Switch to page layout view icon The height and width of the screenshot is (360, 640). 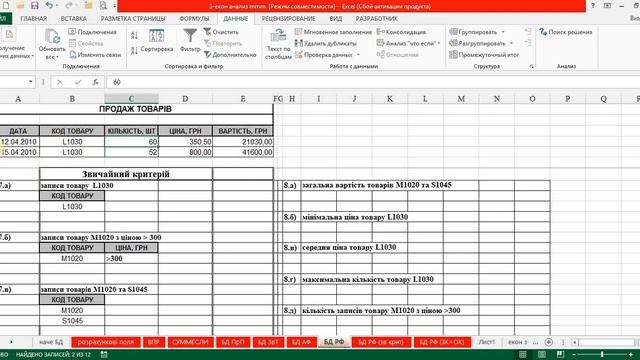pyautogui.click(x=542, y=354)
